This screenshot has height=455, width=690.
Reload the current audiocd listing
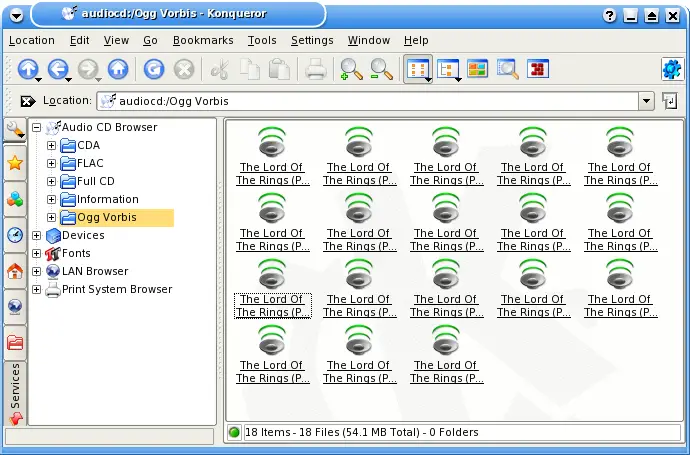coord(153,69)
